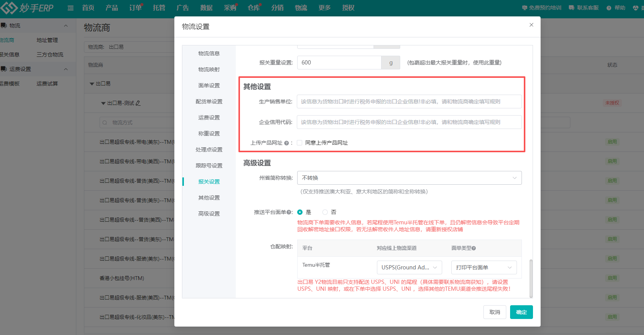Open the USPS(Ground Ad... logistics channel dropdown
The width and height of the screenshot is (644, 335).
[x=409, y=267]
